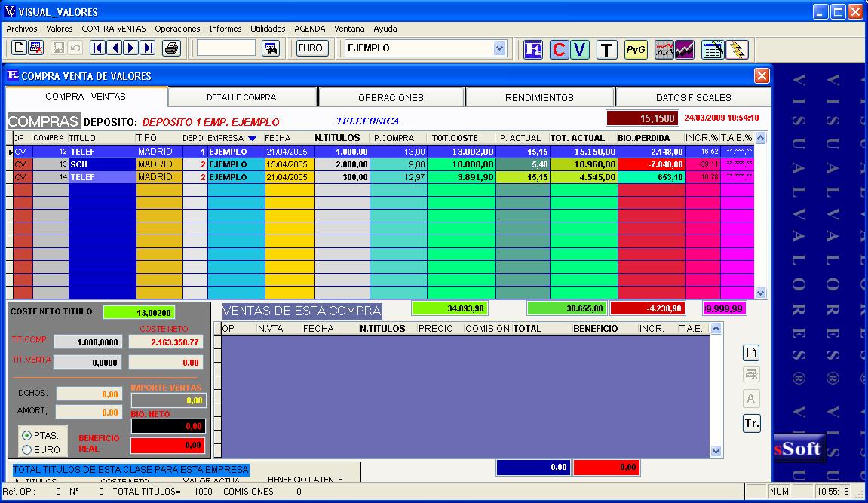Switch to RENDIMIENTOS tab
The image size is (868, 503).
(x=539, y=97)
